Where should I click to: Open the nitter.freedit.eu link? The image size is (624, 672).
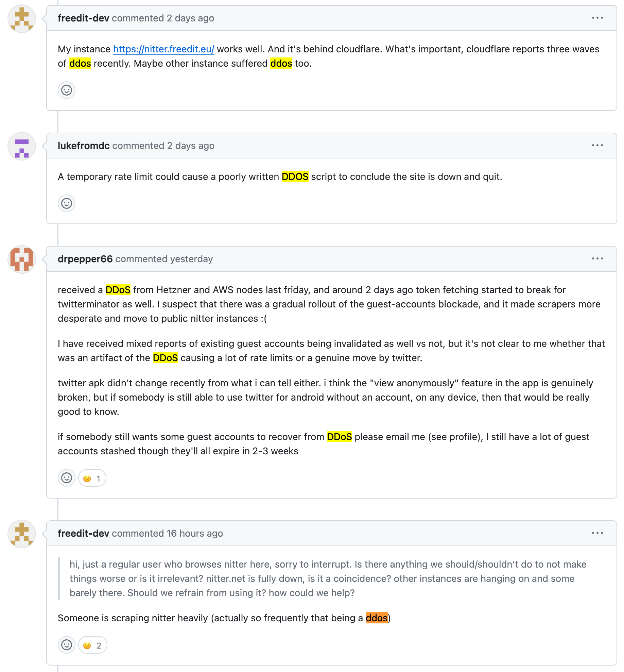[163, 49]
